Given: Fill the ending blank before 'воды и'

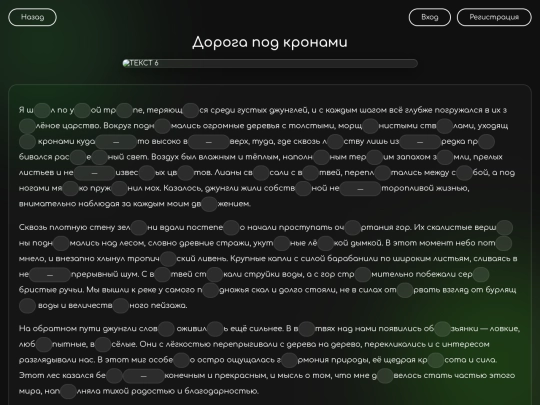Looking at the screenshot, I should (27, 306).
